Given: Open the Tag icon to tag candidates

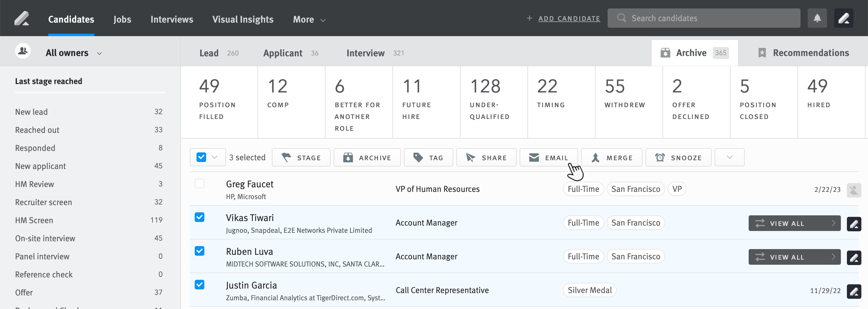Looking at the screenshot, I should click(417, 157).
